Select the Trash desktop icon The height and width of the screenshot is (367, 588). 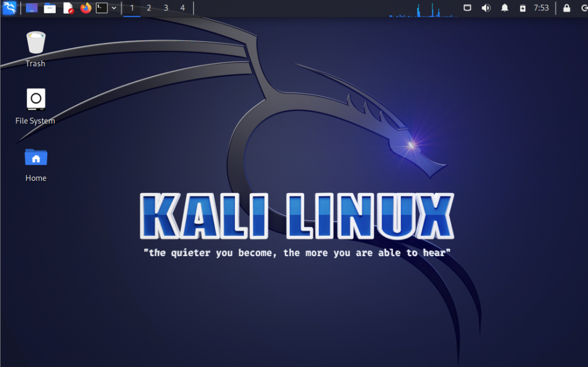click(36, 49)
